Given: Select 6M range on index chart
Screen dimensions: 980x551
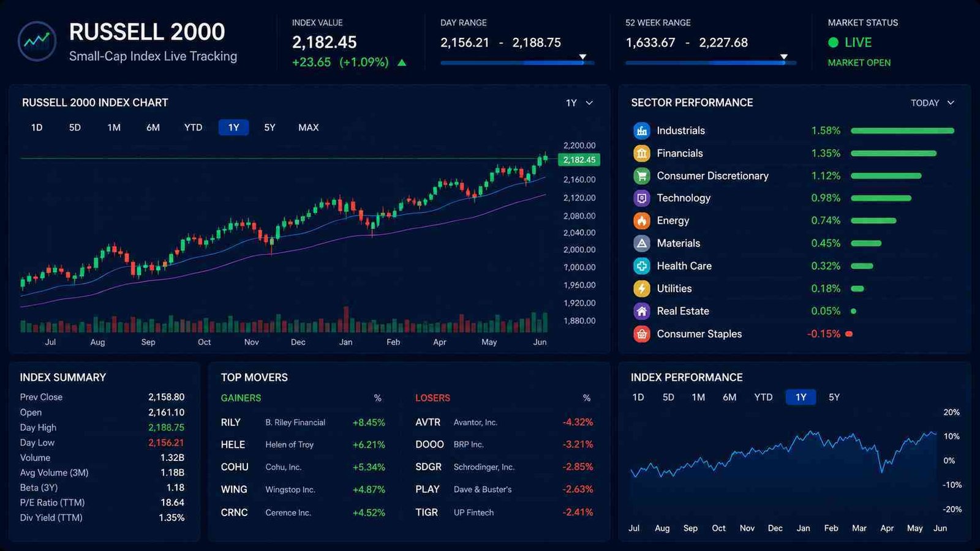Looking at the screenshot, I should (x=153, y=127).
